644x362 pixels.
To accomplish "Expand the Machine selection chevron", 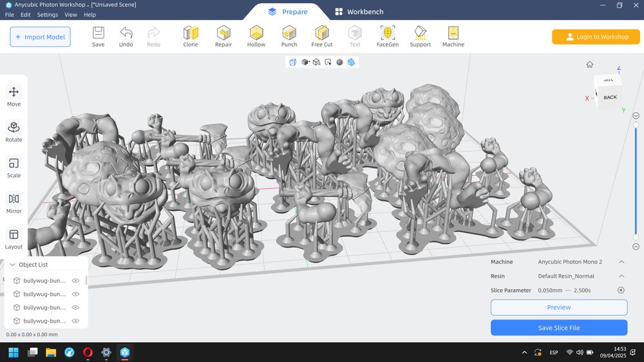I will point(621,262).
